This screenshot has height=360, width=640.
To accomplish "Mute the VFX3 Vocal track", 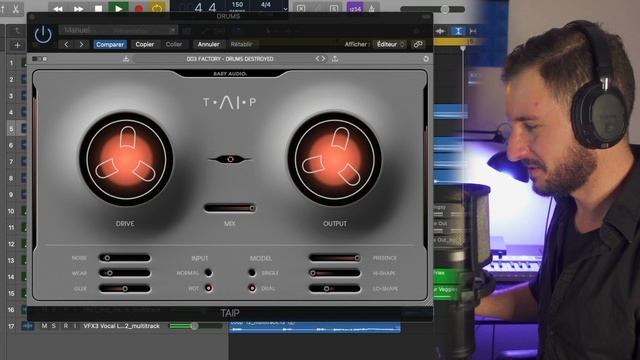I will (x=44, y=326).
